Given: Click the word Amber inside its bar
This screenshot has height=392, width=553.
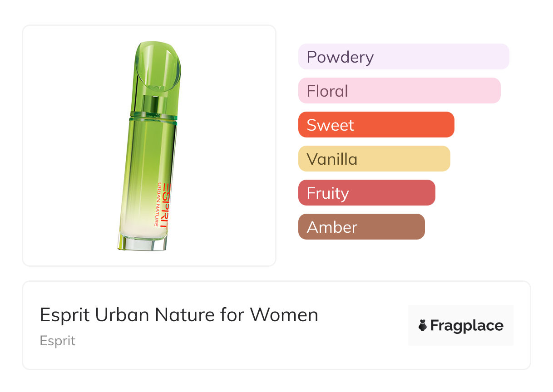Looking at the screenshot, I should (332, 227).
